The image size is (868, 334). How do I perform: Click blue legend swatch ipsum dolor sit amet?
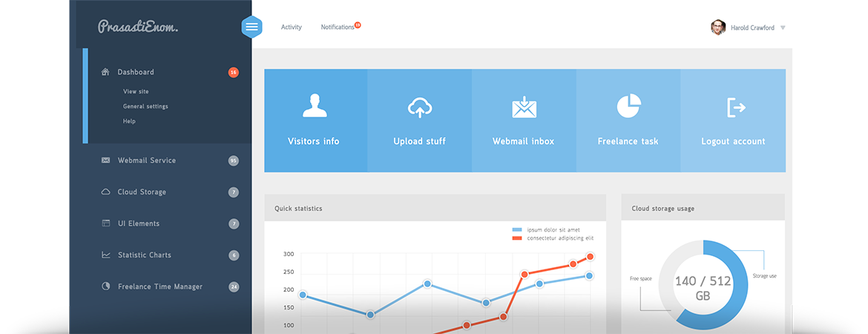click(x=517, y=230)
